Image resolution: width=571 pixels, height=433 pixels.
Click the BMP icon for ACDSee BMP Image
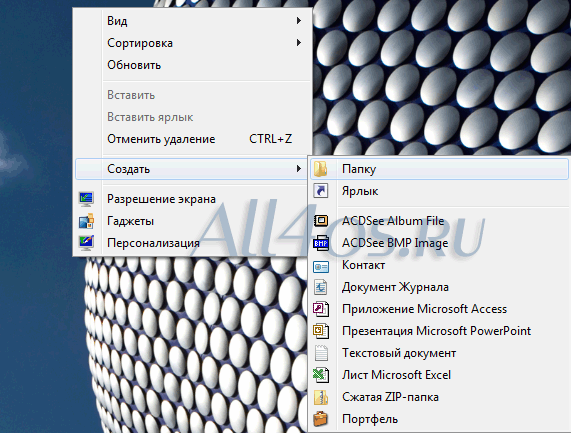pos(321,243)
